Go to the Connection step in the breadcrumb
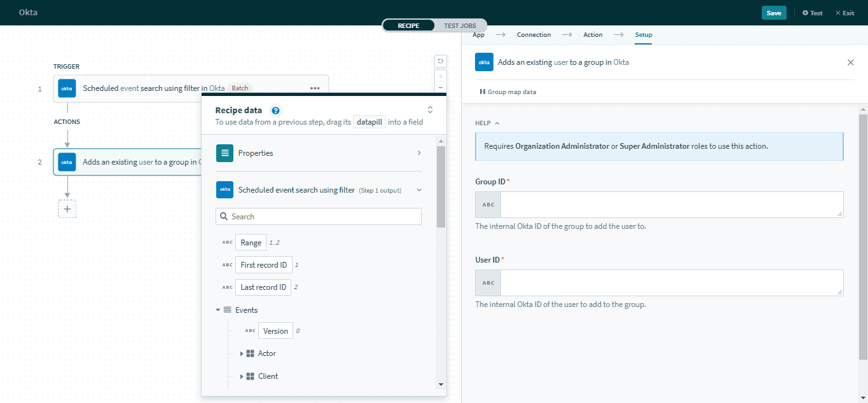The width and height of the screenshot is (868, 403). point(534,35)
